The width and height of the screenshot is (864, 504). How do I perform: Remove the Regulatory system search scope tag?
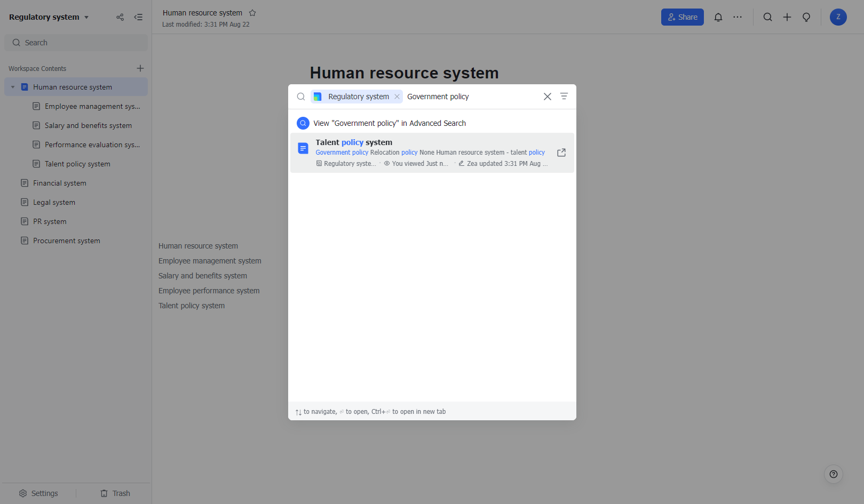click(x=397, y=97)
